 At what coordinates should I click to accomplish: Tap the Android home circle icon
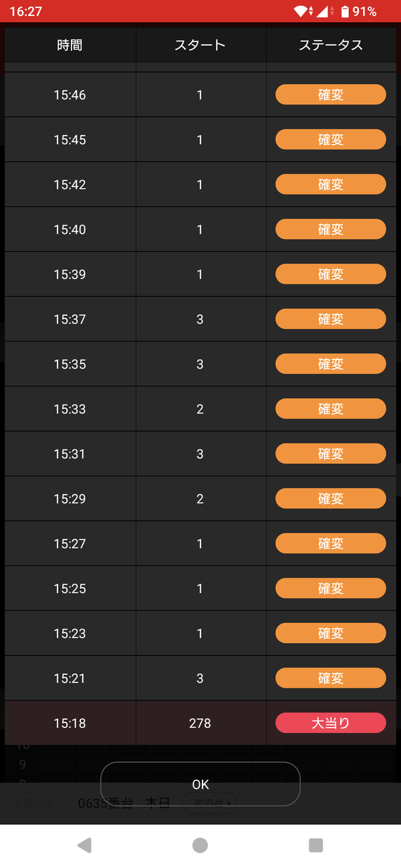200,845
